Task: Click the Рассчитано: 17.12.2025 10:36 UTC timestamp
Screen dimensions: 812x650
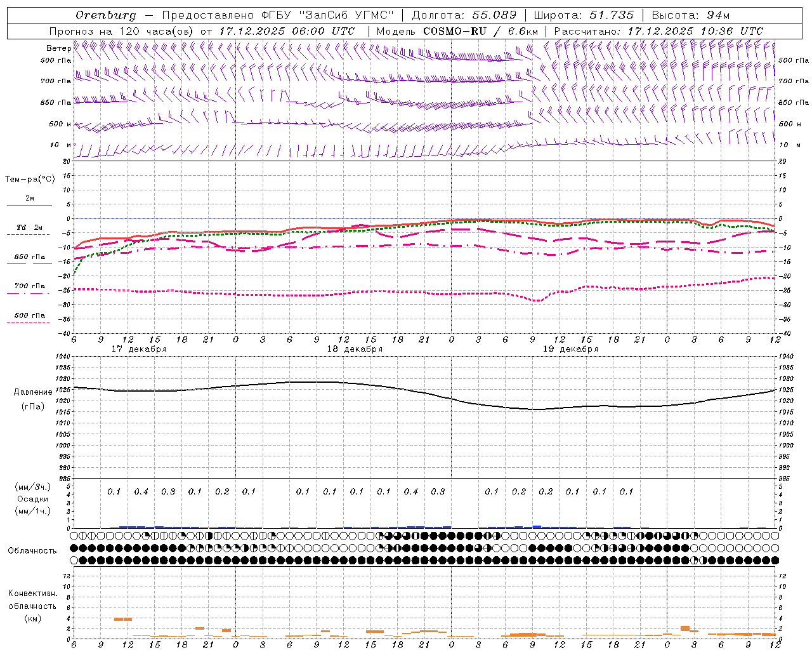Action: pos(658,31)
